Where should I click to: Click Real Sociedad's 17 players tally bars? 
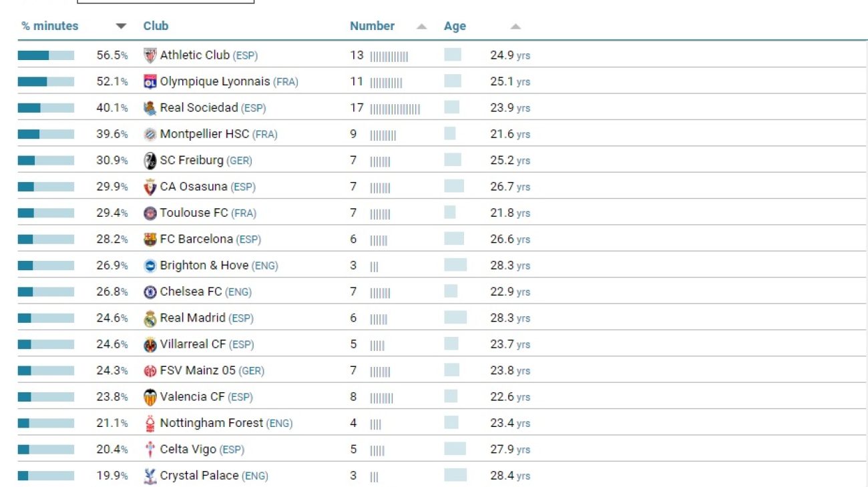click(395, 109)
